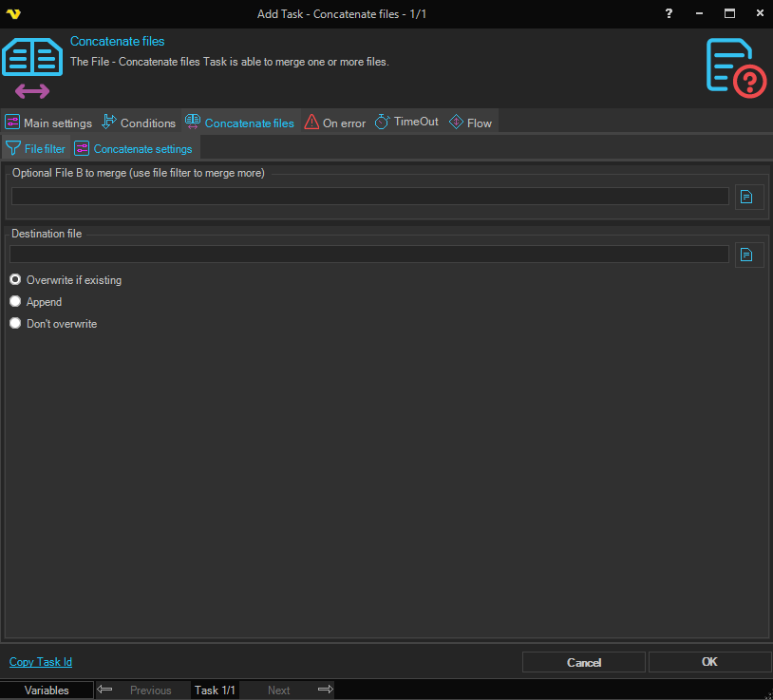Switch to the Main settings tab
This screenshot has width=773, height=700.
point(48,123)
